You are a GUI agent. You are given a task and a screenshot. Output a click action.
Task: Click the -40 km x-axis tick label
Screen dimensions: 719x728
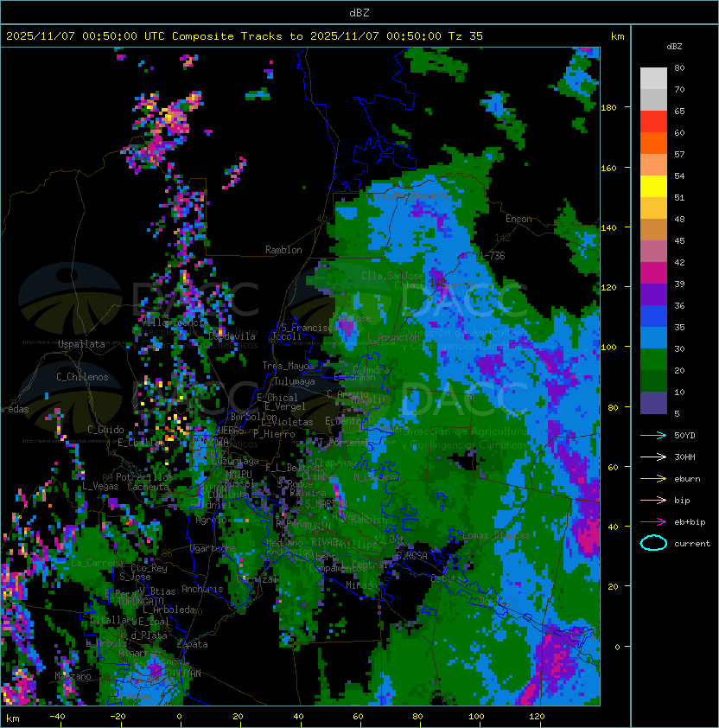(x=57, y=717)
